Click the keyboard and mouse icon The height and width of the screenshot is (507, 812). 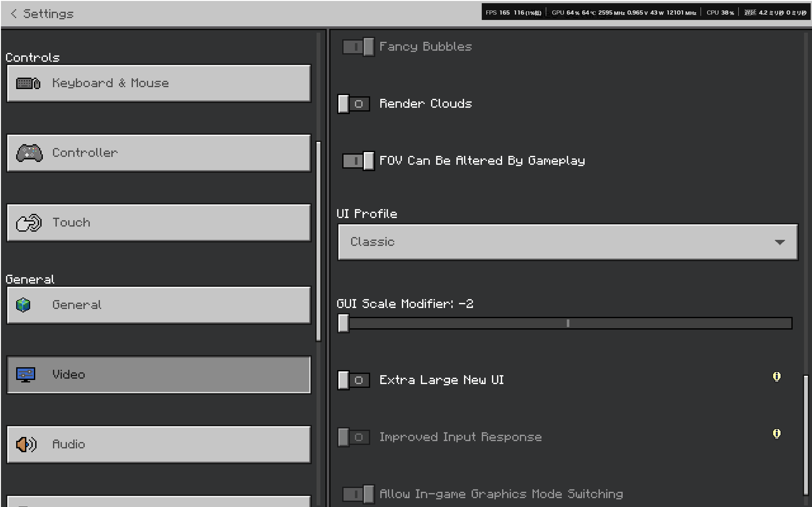[x=28, y=83]
